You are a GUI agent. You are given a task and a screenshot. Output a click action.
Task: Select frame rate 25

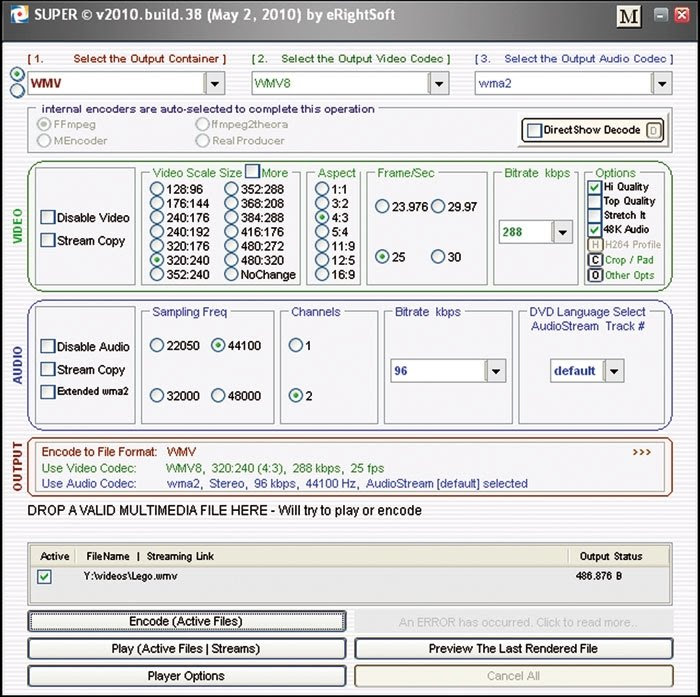point(382,257)
